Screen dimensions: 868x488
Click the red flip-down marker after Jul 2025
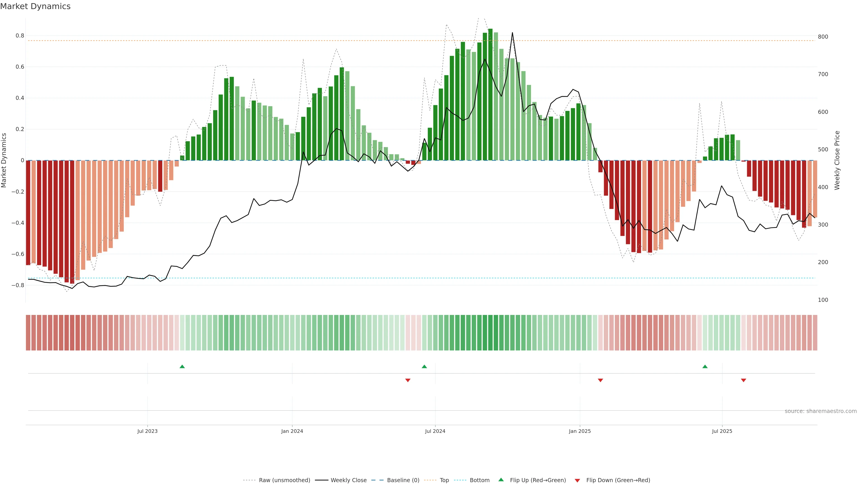(743, 380)
